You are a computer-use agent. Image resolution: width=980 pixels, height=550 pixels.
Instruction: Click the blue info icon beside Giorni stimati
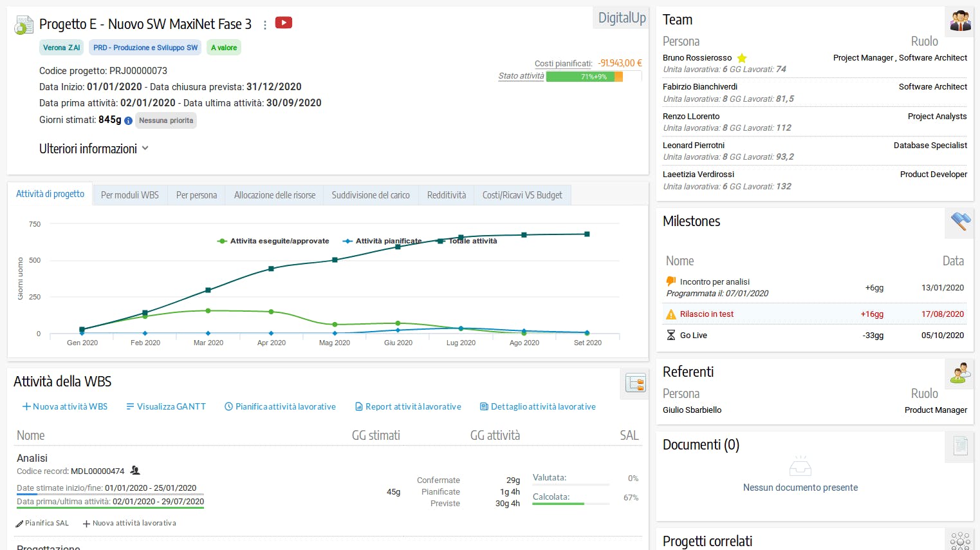(128, 120)
